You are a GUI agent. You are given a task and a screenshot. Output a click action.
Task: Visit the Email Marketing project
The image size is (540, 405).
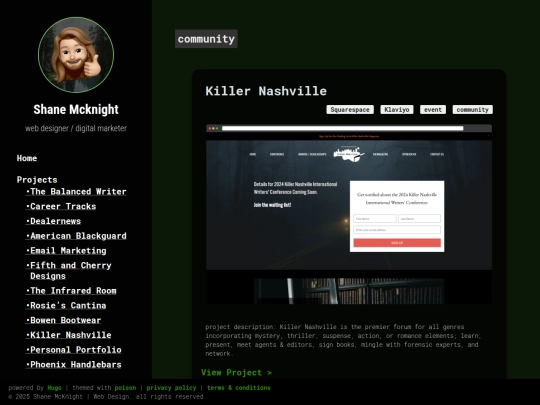(66, 251)
